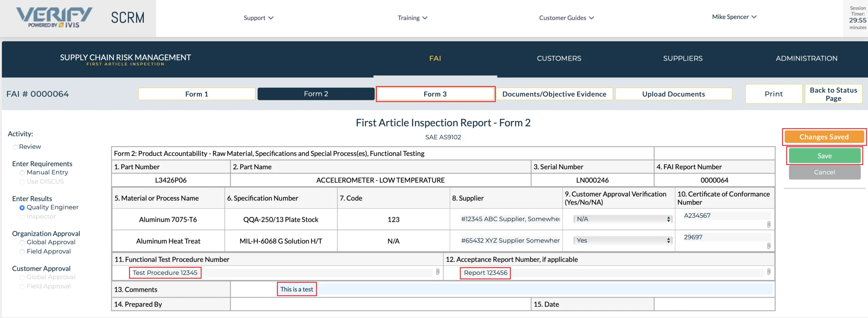Click Back to Status Page button
This screenshot has width=868, height=318.
(833, 94)
